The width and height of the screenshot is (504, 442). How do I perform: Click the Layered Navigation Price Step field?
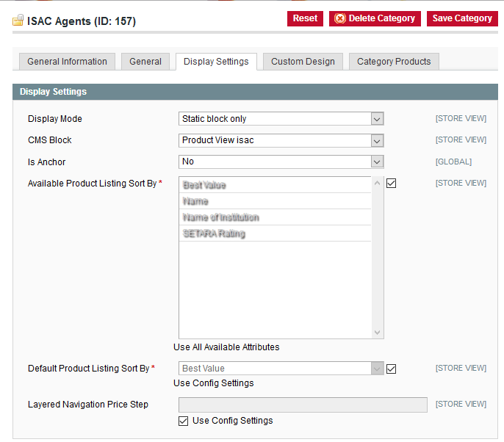[x=303, y=405]
